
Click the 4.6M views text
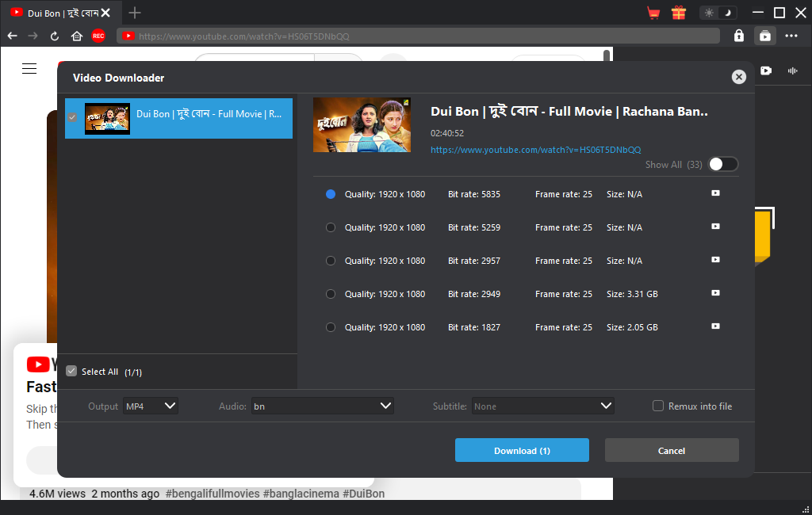(57, 494)
